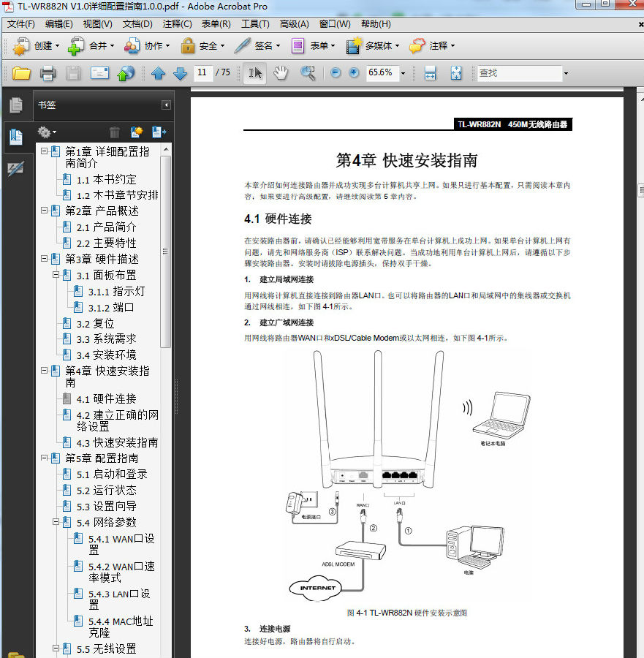The image size is (644, 658).
Task: Open the find options dropdown arrow
Action: [x=566, y=73]
